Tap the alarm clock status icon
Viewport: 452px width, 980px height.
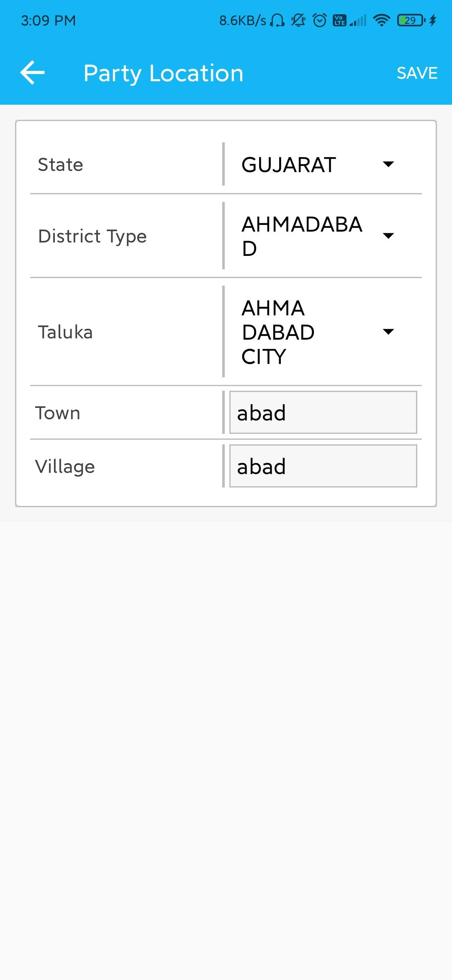[x=320, y=20]
